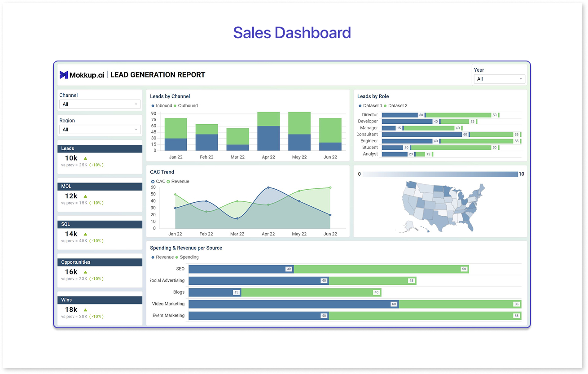
Task: Click the green up arrow beside Wins 18k
Action: click(x=85, y=310)
